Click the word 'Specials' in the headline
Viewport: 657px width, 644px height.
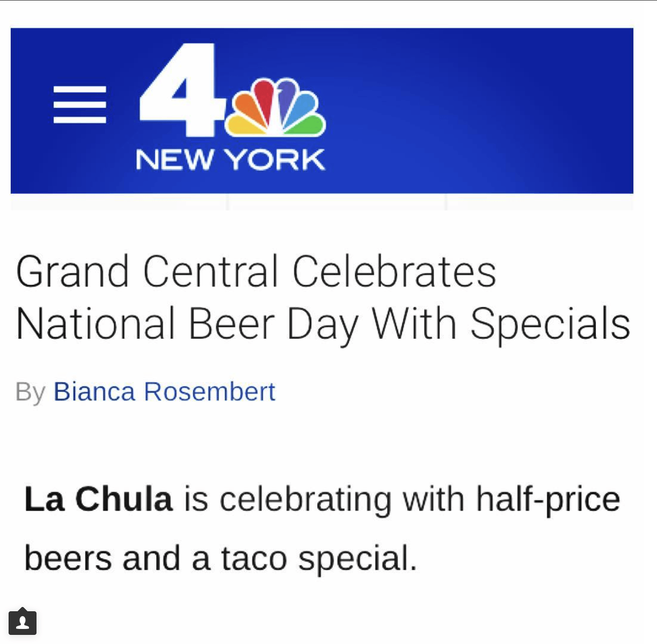(550, 325)
